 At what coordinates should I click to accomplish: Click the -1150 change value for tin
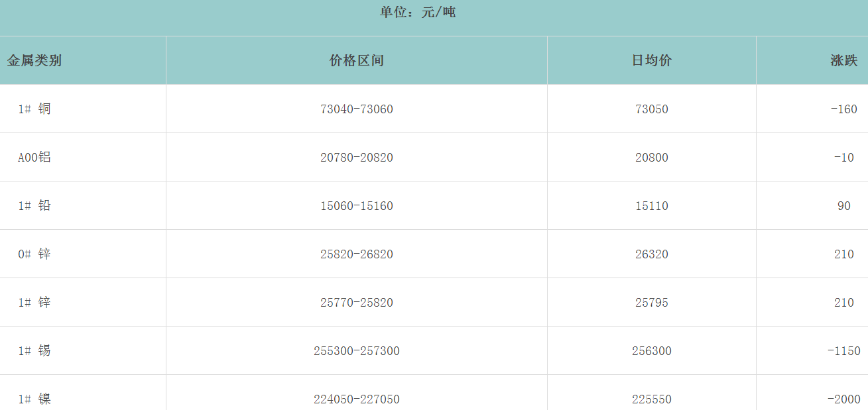pos(843,351)
